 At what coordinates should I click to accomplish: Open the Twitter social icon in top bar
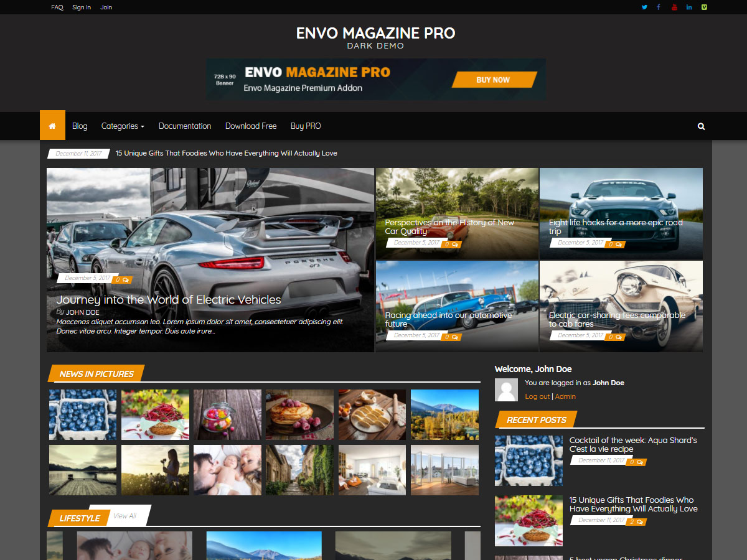coord(644,7)
